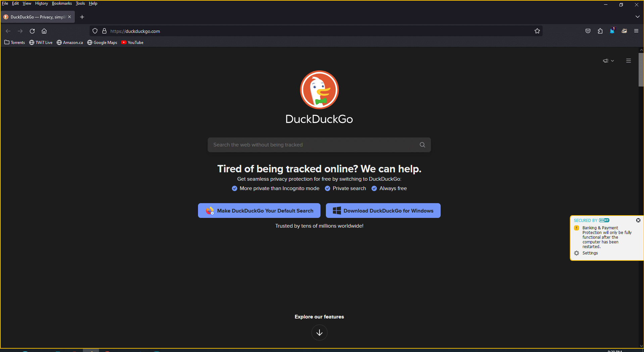Image resolution: width=644 pixels, height=352 pixels.
Task: Click the DuckDuckGo duck logo
Action: (319, 90)
